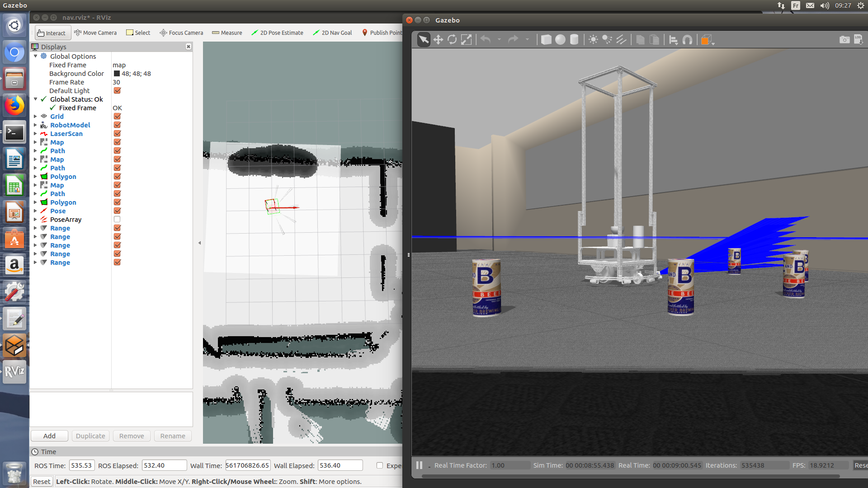Click the Remove button

132,436
